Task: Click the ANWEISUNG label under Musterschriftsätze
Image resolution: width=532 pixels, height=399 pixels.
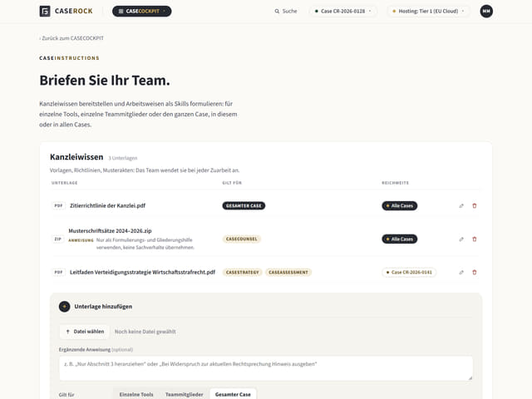Action: coord(81,240)
